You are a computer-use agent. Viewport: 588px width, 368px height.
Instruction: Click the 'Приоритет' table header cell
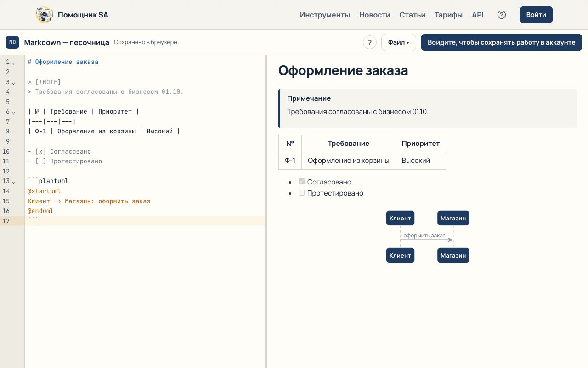421,144
